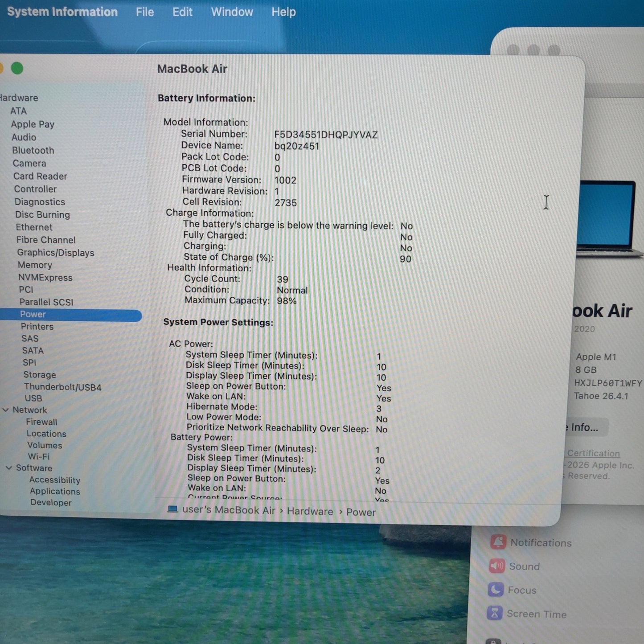Open Notifications in System Settings sidebar
This screenshot has height=644, width=644.
pyautogui.click(x=531, y=542)
